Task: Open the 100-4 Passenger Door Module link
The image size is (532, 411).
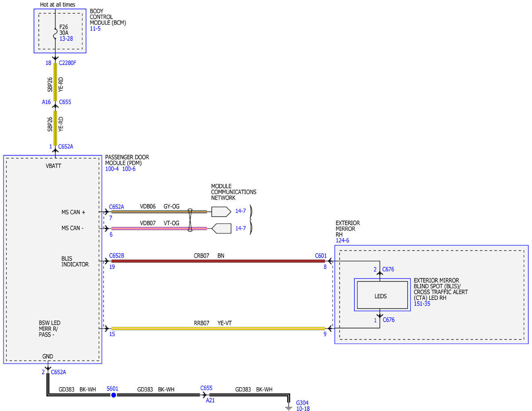Action: point(112,169)
